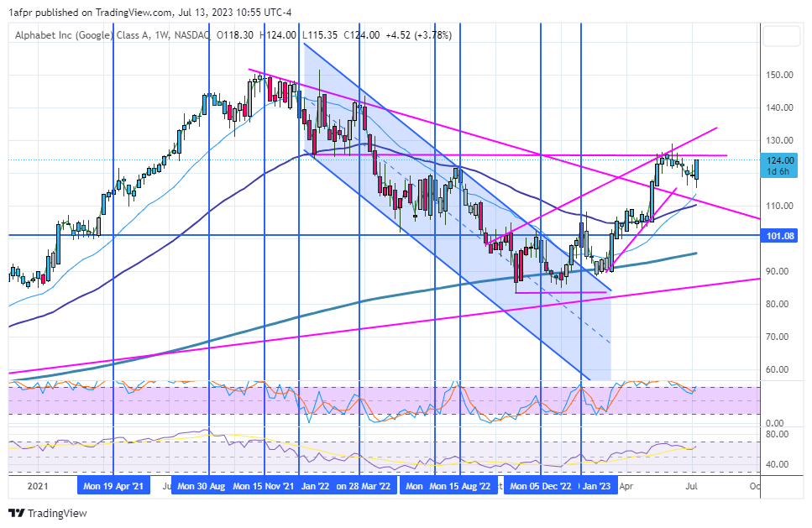Click the Jan '22 date label
This screenshot has width=812, height=528.
click(316, 486)
